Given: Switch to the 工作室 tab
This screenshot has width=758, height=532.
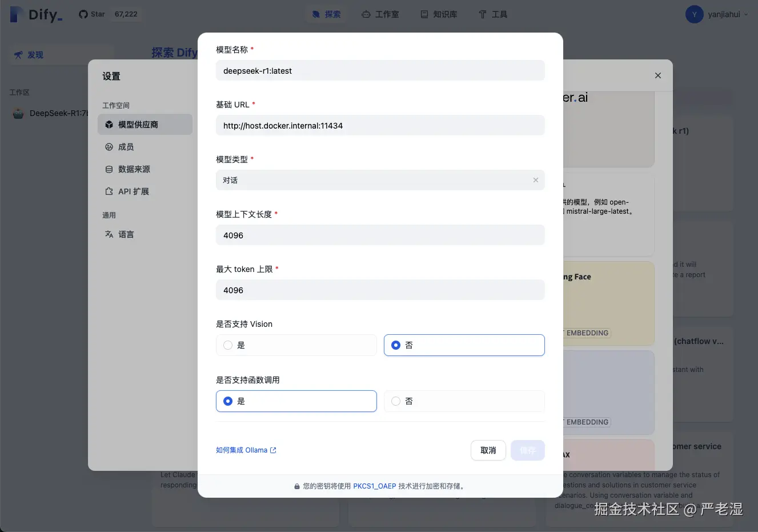Looking at the screenshot, I should 380,14.
